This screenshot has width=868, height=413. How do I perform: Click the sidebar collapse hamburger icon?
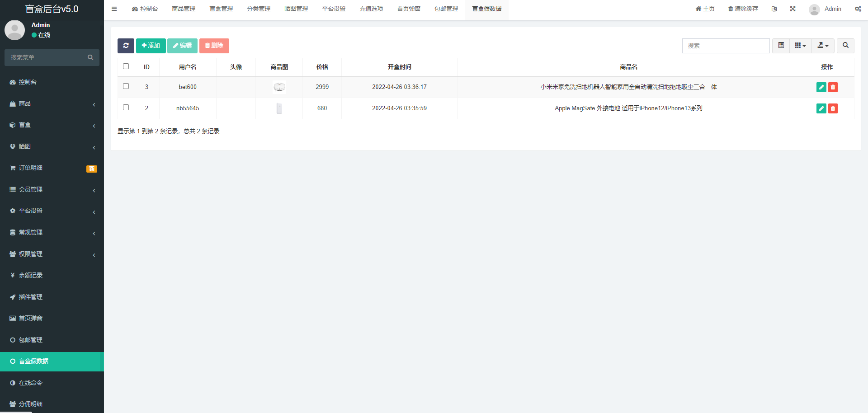(114, 9)
